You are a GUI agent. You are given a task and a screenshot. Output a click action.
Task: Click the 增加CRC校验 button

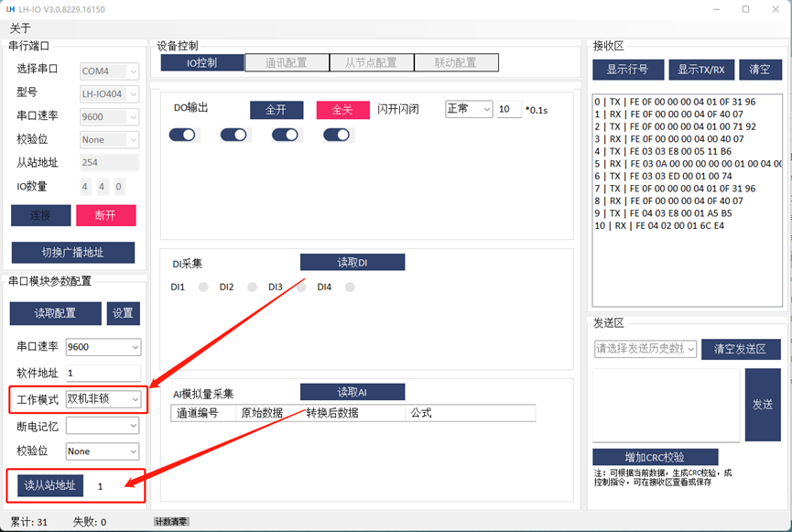(655, 457)
